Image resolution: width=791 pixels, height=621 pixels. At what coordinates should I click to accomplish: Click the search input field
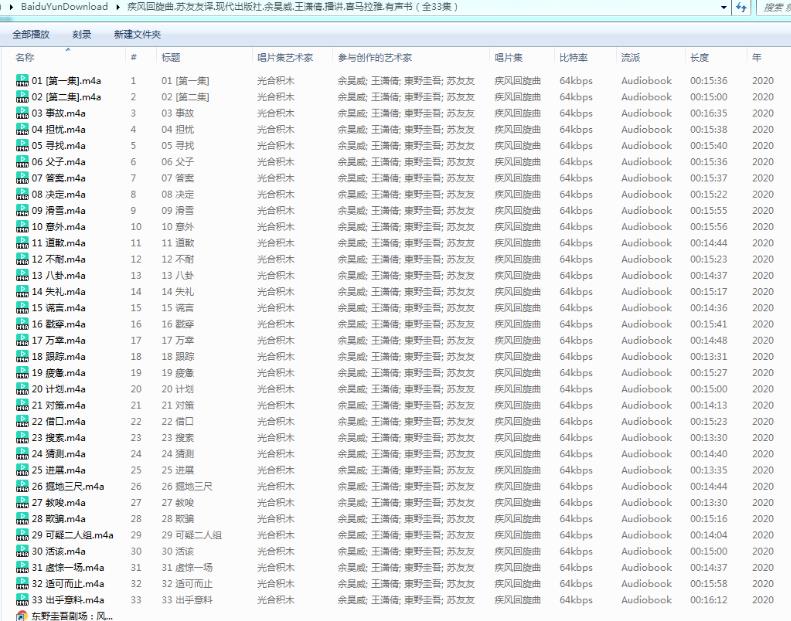[x=772, y=7]
